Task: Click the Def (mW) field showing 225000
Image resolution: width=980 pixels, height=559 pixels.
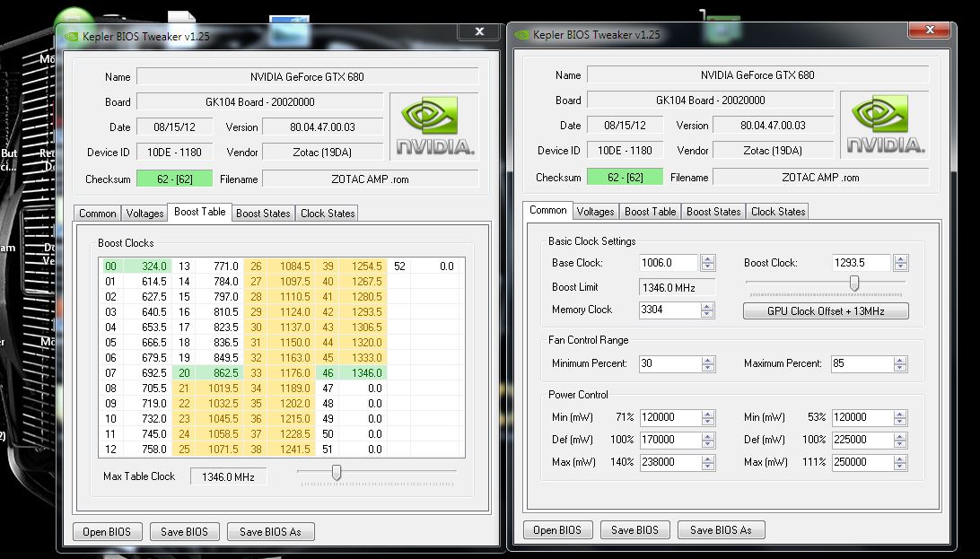Action: pyautogui.click(x=861, y=440)
